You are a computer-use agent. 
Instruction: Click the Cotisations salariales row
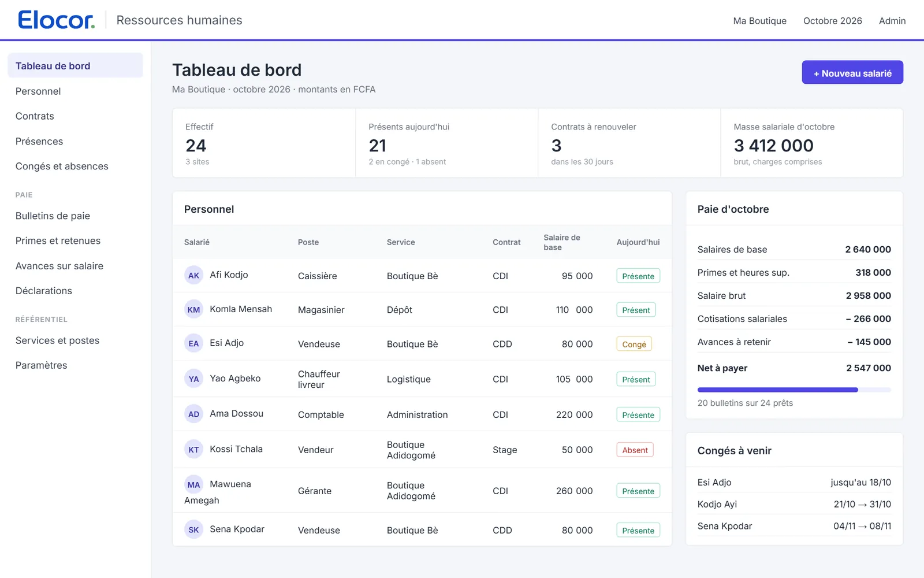click(x=794, y=318)
